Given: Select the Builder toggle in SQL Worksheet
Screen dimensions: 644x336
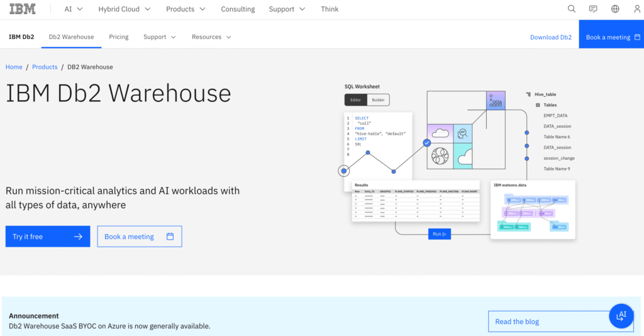Looking at the screenshot, I should point(378,100).
